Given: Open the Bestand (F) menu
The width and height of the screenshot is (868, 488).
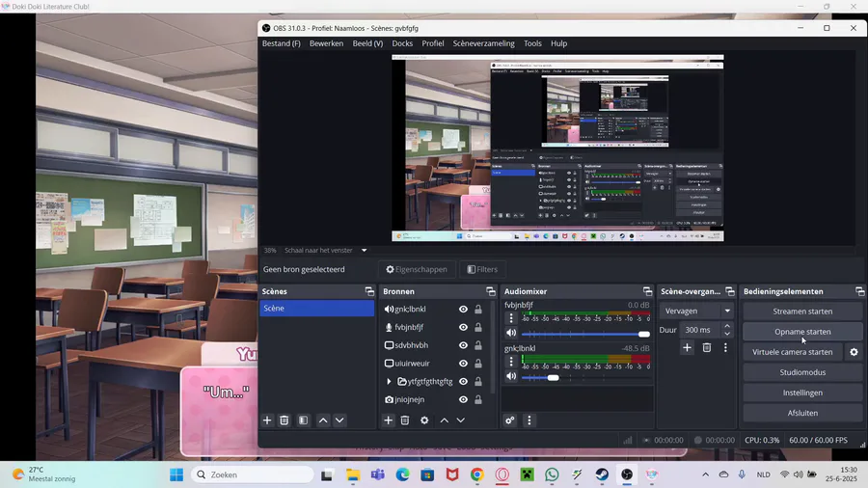Looking at the screenshot, I should 282,43.
